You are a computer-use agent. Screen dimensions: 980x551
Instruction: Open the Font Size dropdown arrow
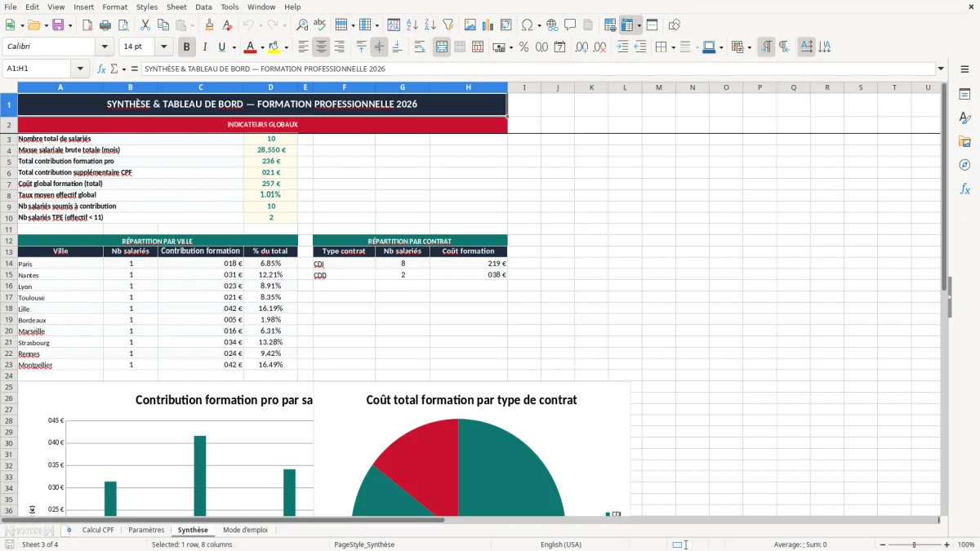163,47
